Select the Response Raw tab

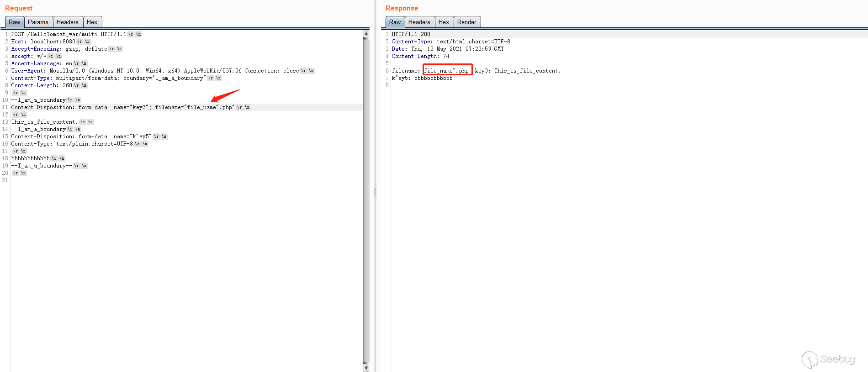point(395,22)
